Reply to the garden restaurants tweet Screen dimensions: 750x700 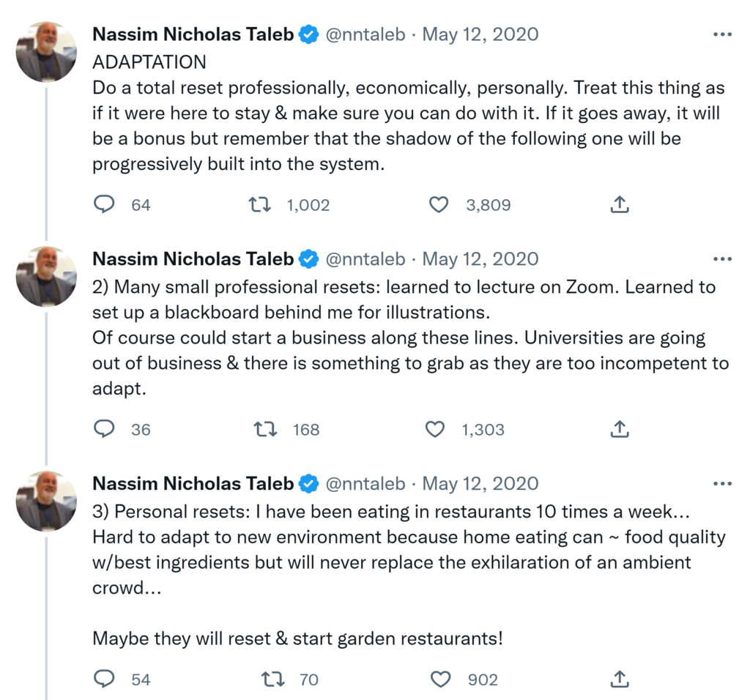point(104,679)
